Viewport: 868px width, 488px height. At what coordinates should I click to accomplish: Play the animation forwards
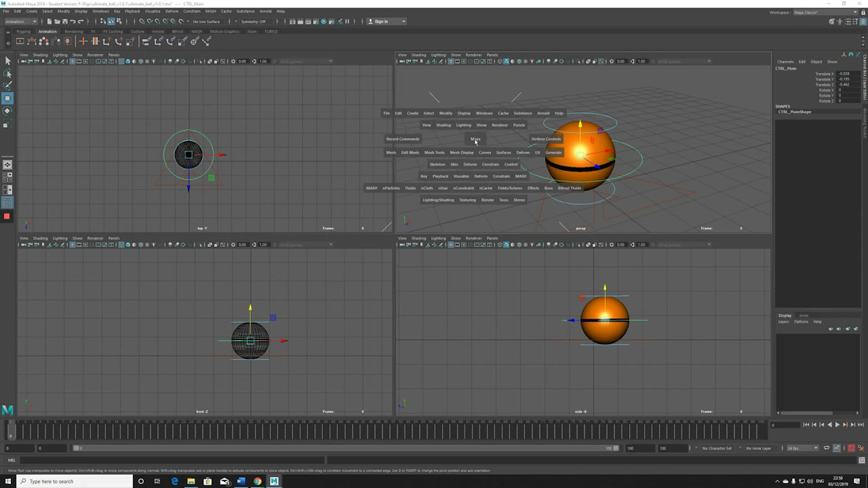[x=837, y=425]
